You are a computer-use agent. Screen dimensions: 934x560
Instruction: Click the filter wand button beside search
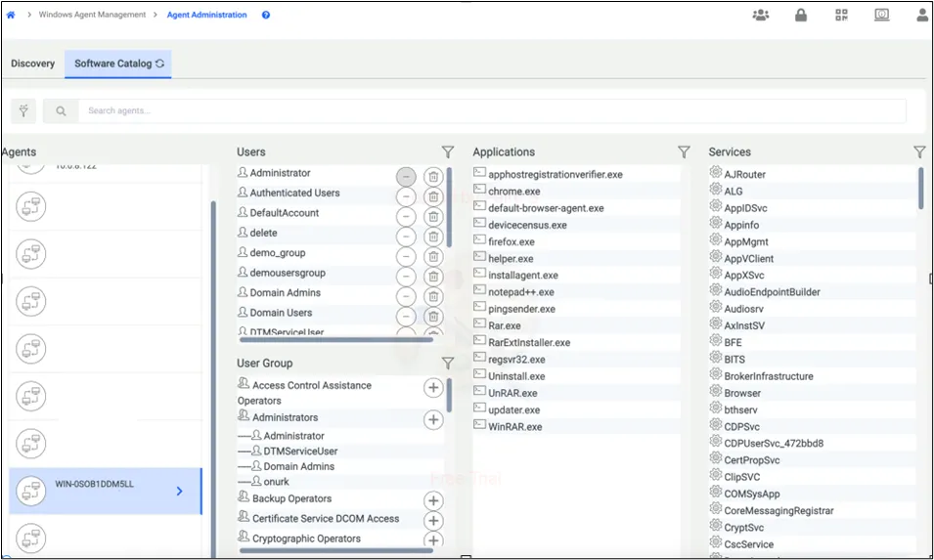23,110
